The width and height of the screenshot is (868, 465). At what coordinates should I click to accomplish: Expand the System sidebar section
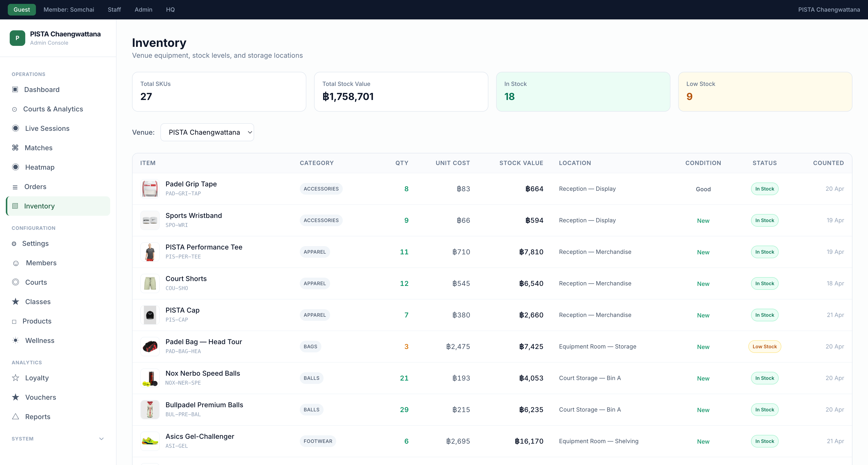[101, 439]
